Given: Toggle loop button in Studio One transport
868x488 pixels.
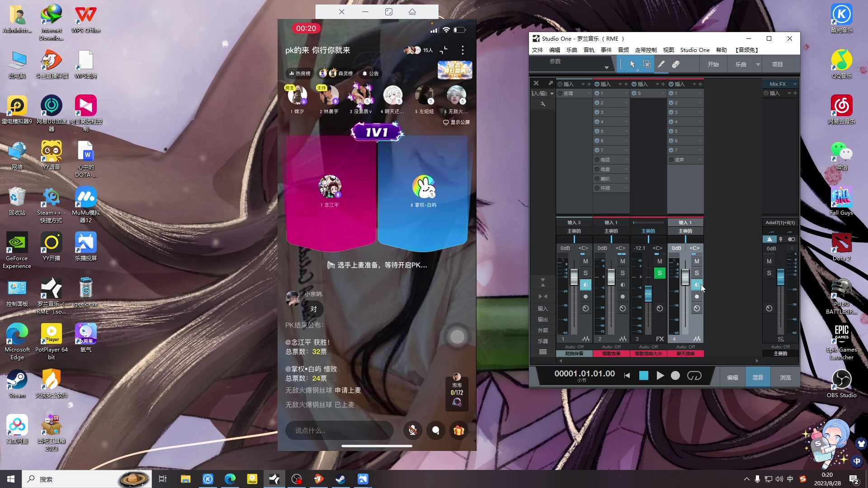Looking at the screenshot, I should (x=694, y=375).
